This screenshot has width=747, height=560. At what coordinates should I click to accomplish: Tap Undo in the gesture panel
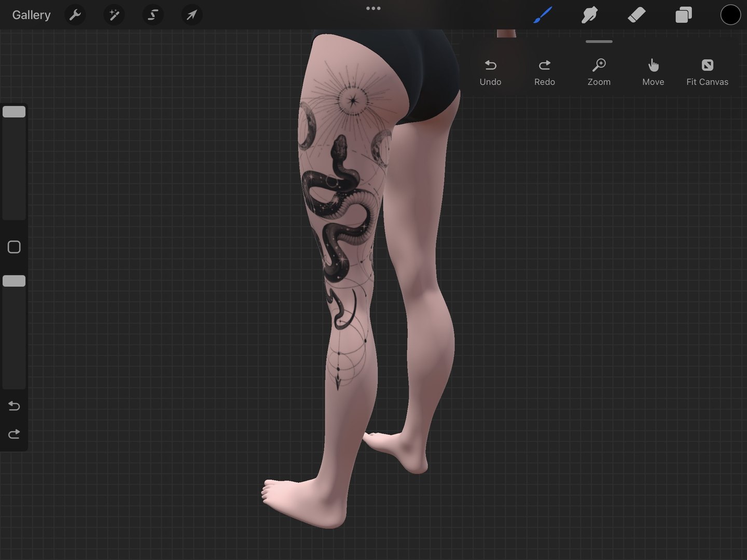coord(490,73)
